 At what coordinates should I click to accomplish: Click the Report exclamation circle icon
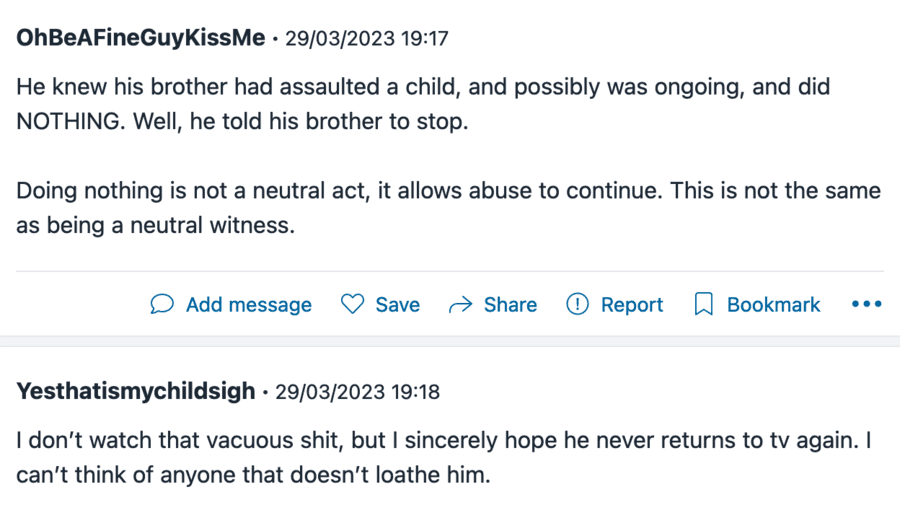tap(577, 304)
